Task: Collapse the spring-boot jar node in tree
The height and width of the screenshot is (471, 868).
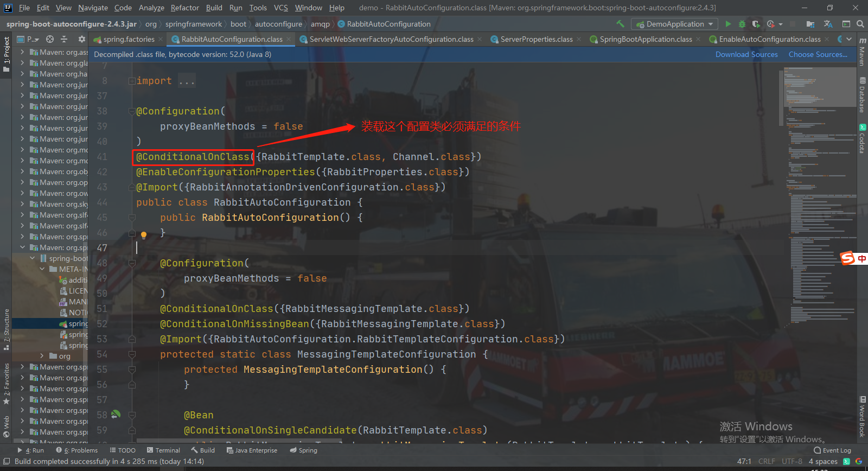Action: click(33, 258)
